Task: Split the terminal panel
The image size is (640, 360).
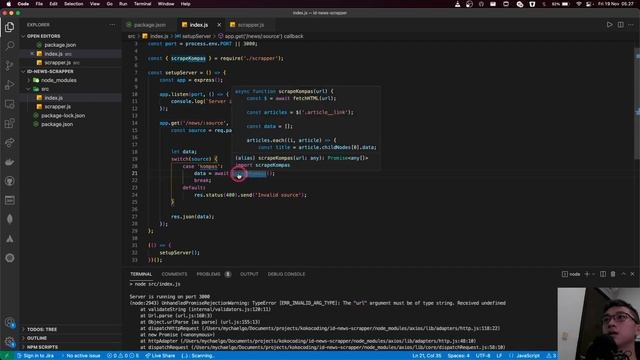Action: tap(603, 274)
